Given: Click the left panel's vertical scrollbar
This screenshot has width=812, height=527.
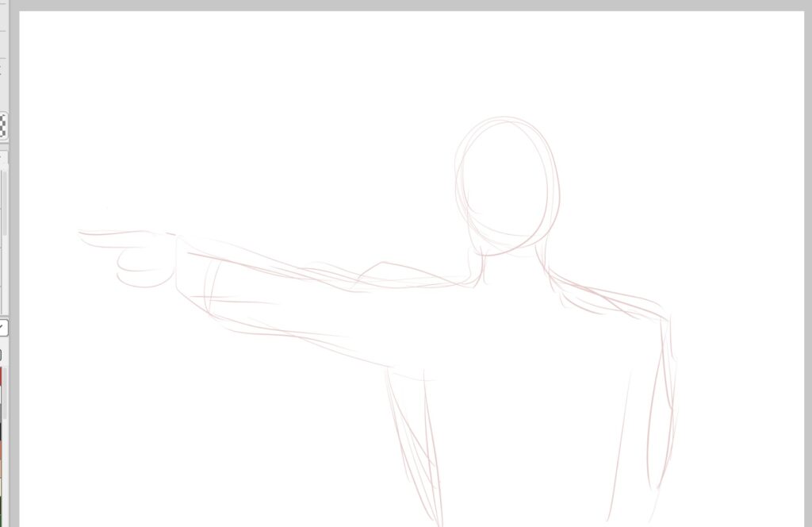Looking at the screenshot, I should click(x=4, y=203).
